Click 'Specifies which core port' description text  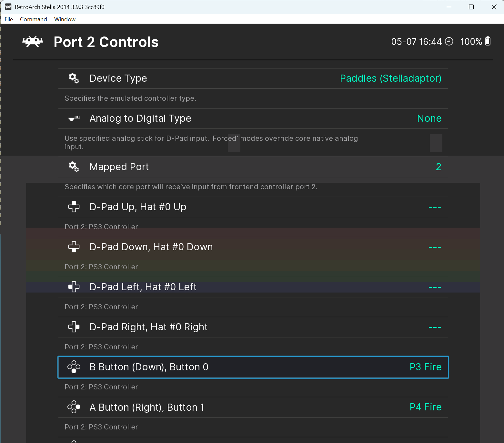tap(191, 187)
